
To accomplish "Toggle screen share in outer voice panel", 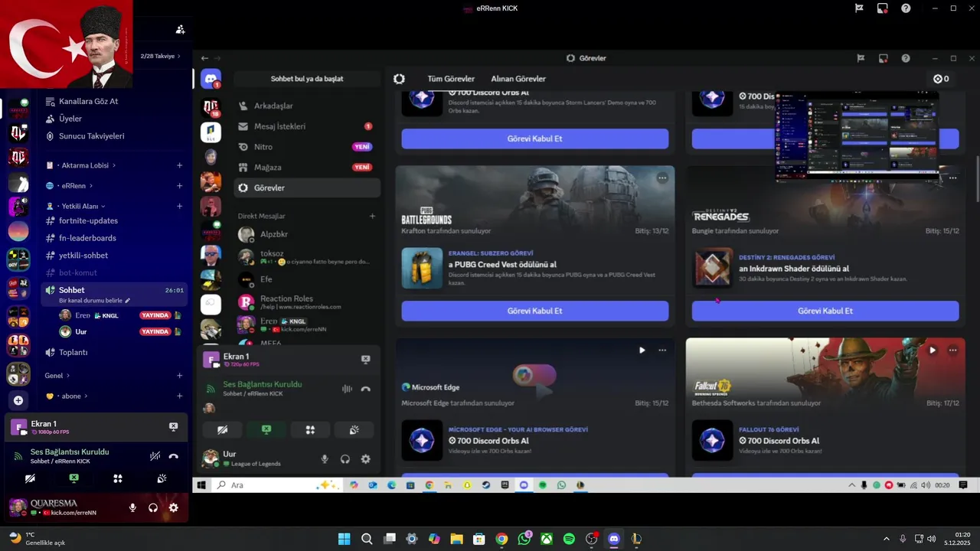I will pos(73,478).
